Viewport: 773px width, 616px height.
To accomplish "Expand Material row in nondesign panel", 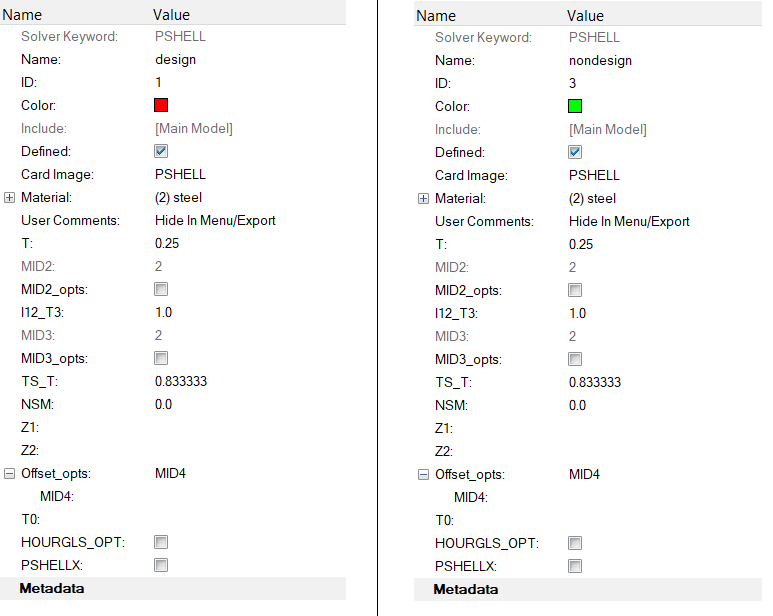I will [424, 199].
